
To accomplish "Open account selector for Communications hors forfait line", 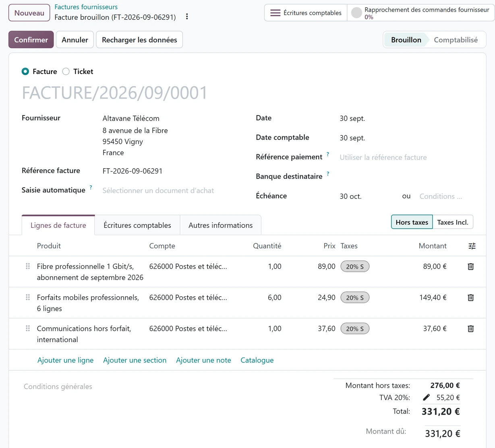I will click(x=188, y=328).
